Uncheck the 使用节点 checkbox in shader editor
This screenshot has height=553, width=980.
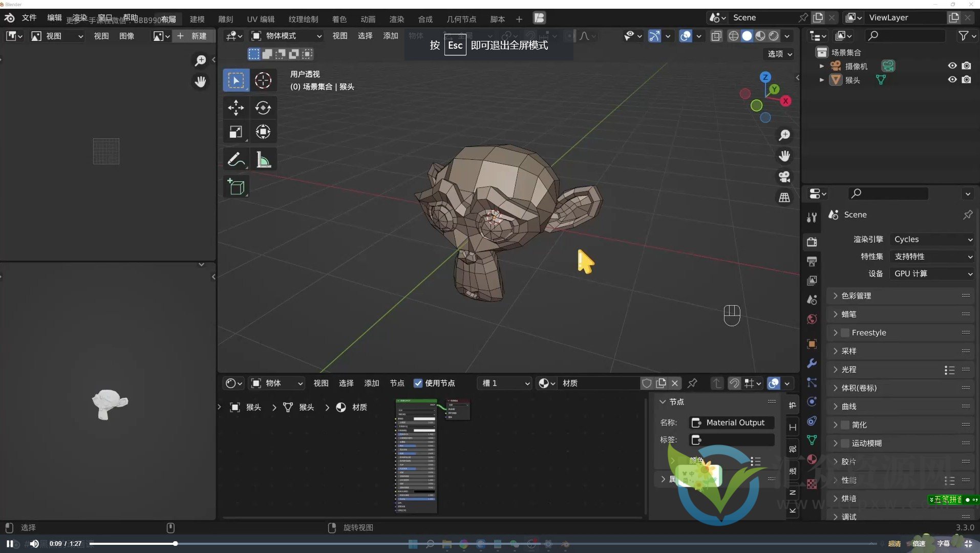point(419,383)
